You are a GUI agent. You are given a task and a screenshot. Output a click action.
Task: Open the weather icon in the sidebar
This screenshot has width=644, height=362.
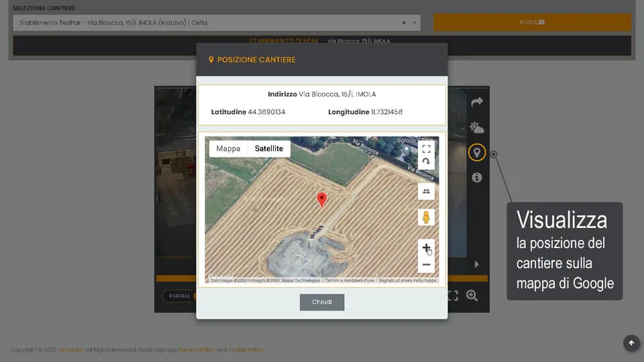pos(477,127)
